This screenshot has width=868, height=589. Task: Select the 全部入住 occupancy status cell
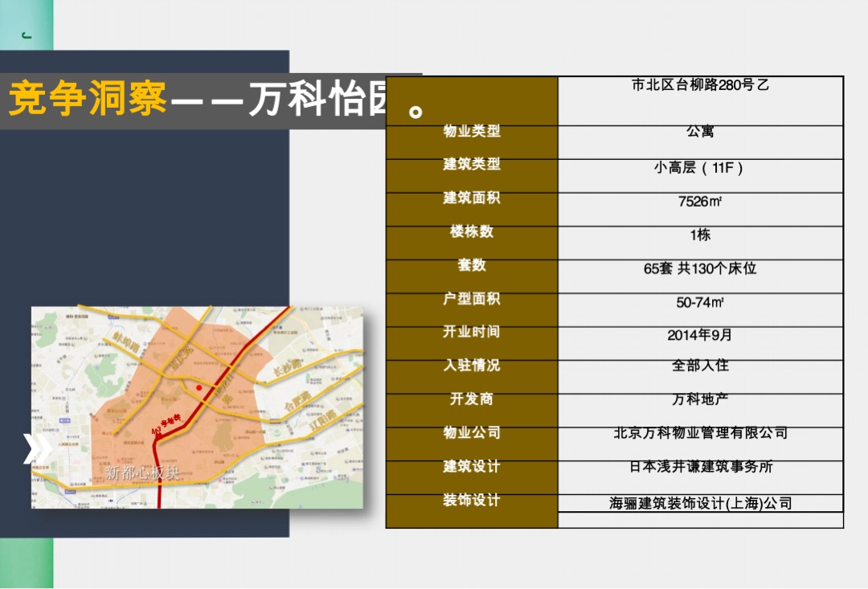(x=699, y=366)
